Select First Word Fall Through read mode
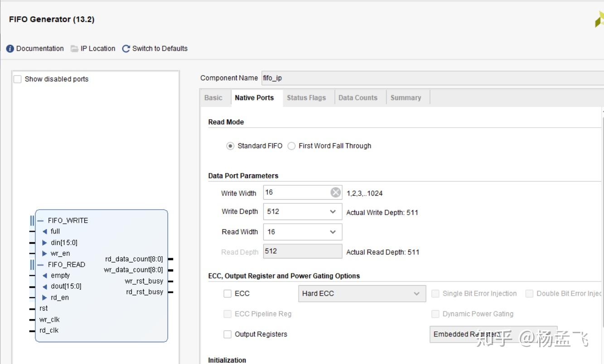This screenshot has height=364, width=604. pyautogui.click(x=292, y=146)
